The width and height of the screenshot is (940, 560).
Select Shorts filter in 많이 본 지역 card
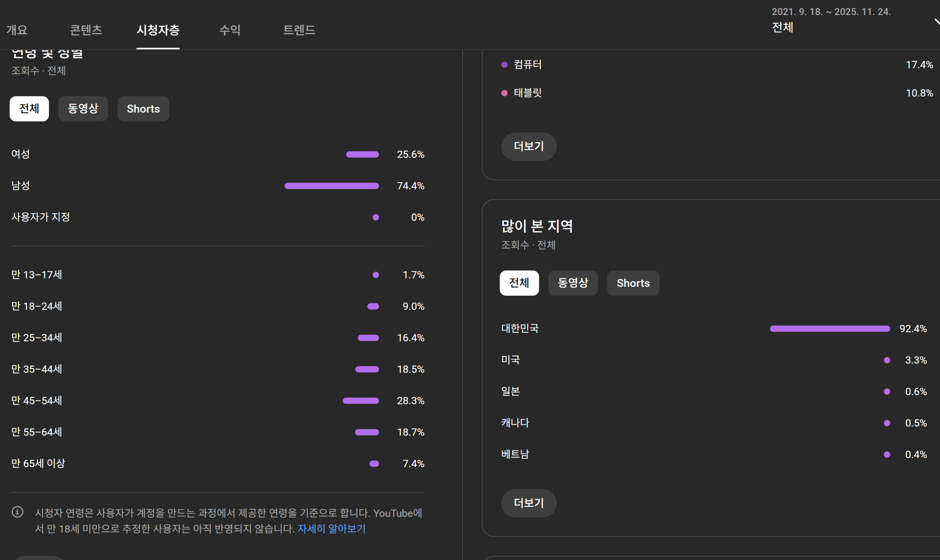click(633, 283)
